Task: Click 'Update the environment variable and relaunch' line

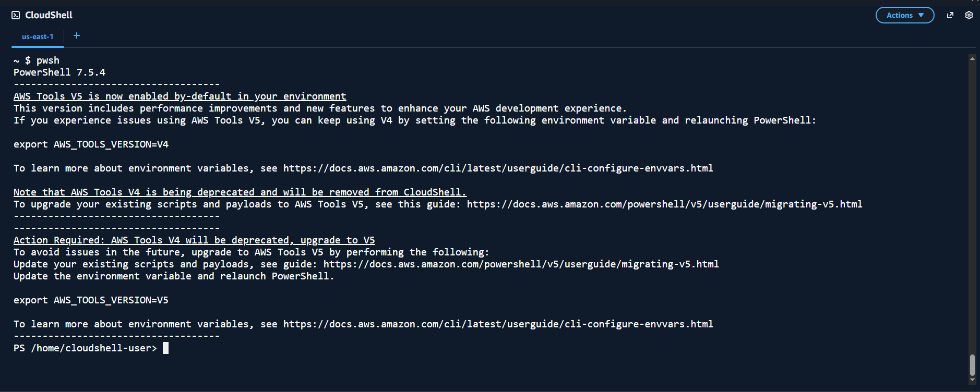Action: click(x=174, y=276)
